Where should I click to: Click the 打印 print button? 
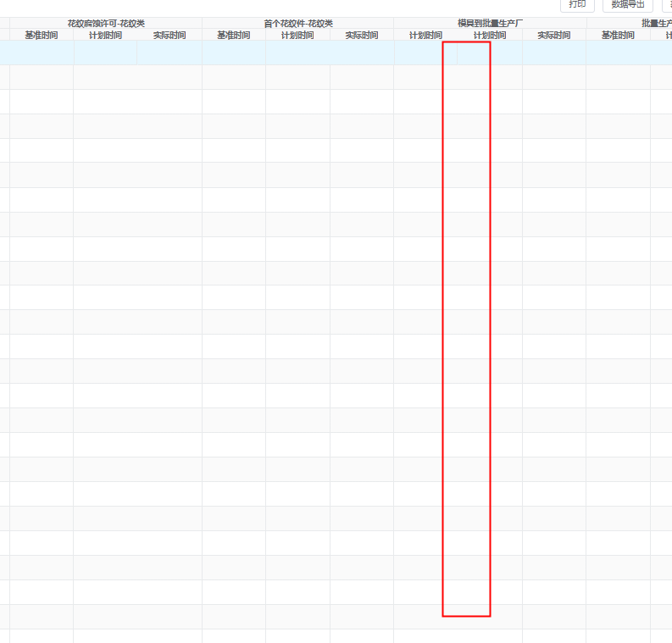[x=577, y=5]
